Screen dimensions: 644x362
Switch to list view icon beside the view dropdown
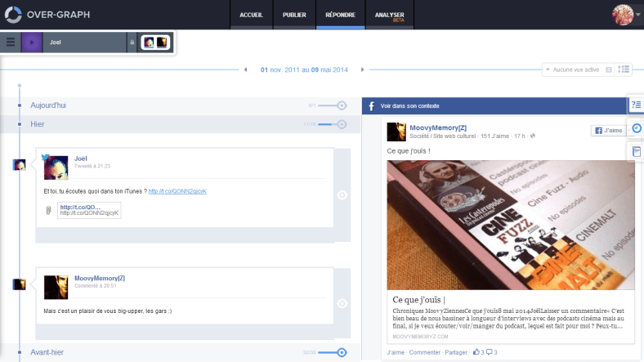tap(624, 69)
